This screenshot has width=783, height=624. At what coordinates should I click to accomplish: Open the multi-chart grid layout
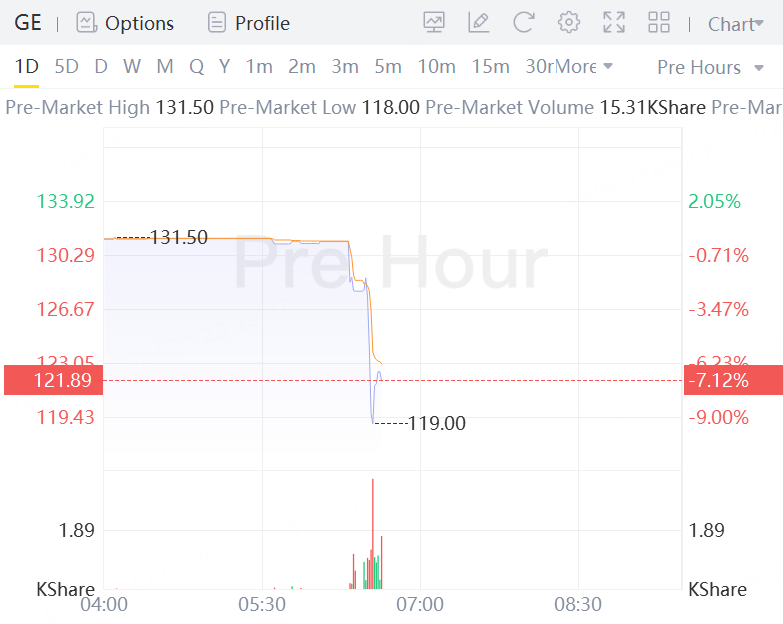[x=659, y=23]
